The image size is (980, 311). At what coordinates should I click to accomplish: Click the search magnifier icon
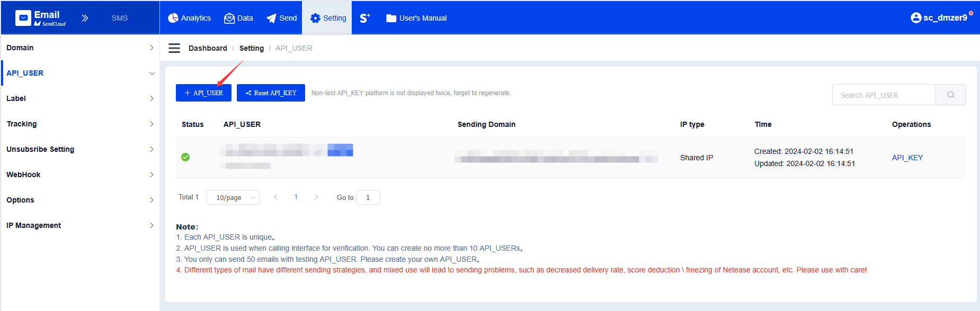coord(950,95)
